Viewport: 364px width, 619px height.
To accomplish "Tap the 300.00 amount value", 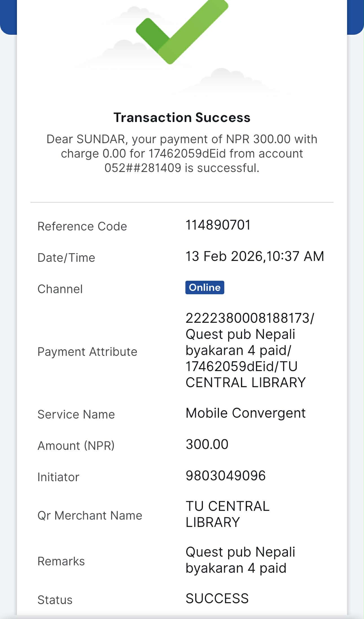I will [207, 444].
